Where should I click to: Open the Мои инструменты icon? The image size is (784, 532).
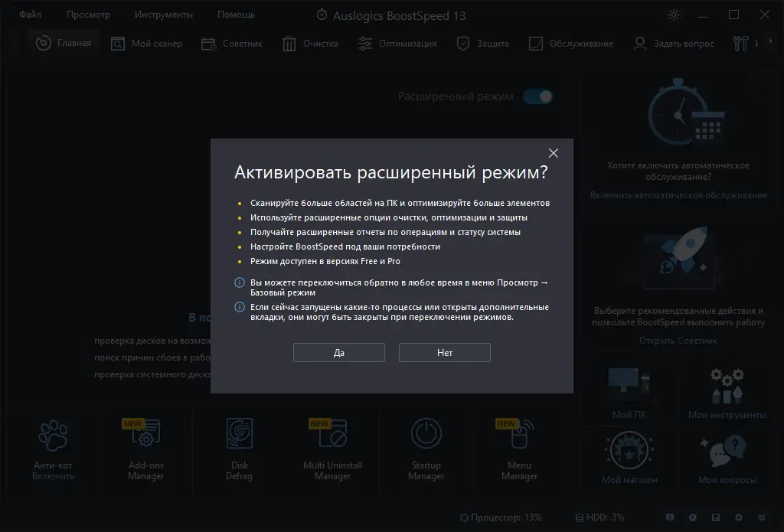pyautogui.click(x=727, y=386)
